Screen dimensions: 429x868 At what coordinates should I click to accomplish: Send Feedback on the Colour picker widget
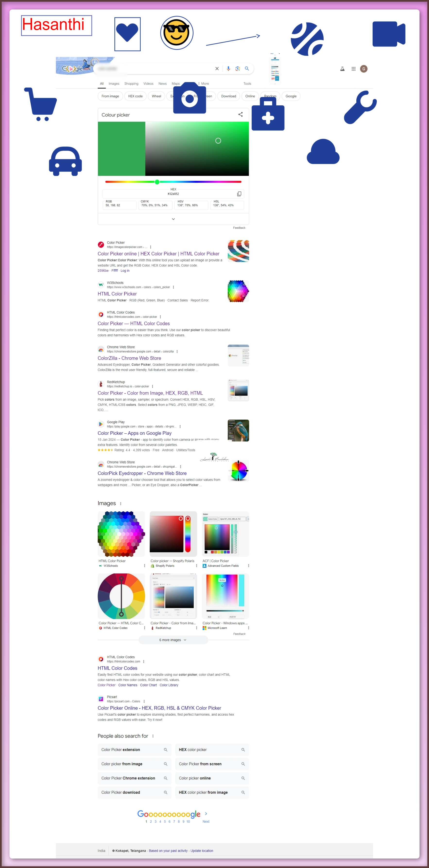pos(239,228)
